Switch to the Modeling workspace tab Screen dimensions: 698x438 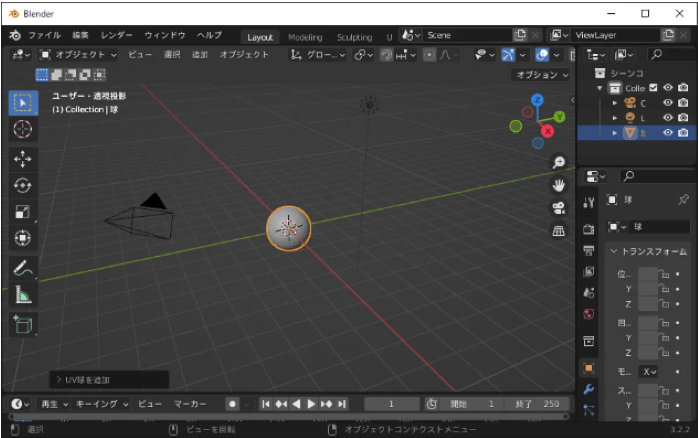305,36
